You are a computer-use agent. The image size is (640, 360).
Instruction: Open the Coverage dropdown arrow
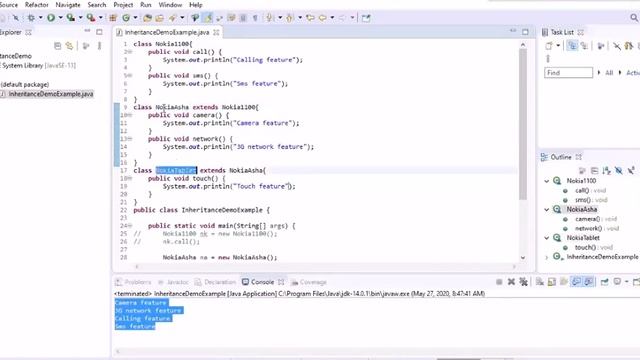click(x=80, y=18)
